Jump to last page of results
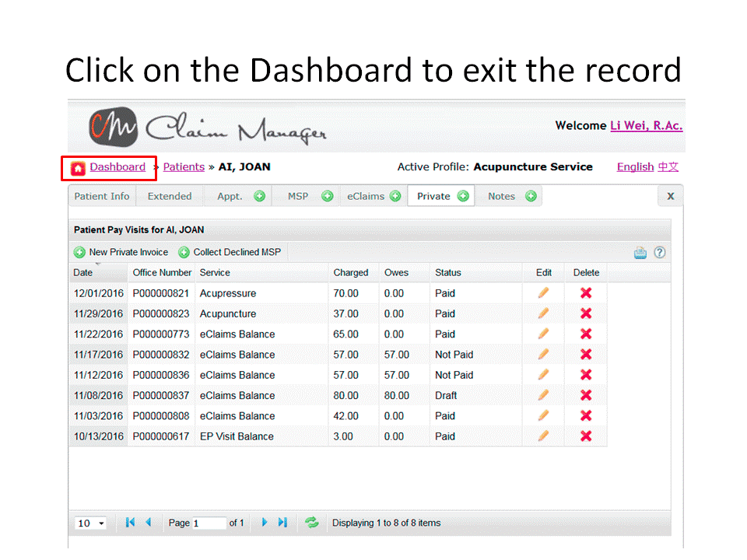The height and width of the screenshot is (560, 747). tap(282, 523)
